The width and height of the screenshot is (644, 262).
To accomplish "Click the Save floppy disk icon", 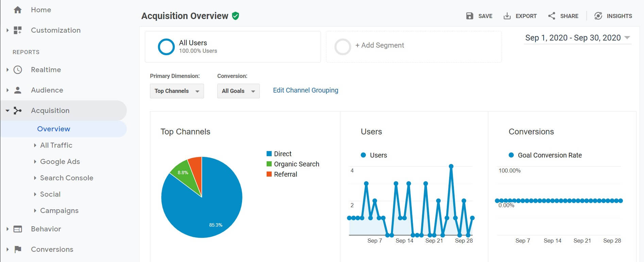I will click(x=470, y=16).
